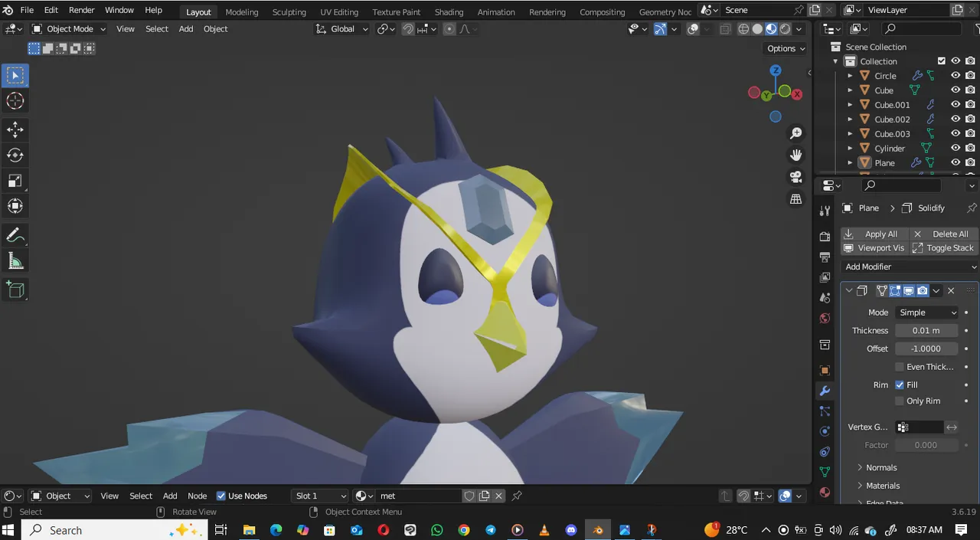Expand the Circle object in outliner

pos(850,76)
